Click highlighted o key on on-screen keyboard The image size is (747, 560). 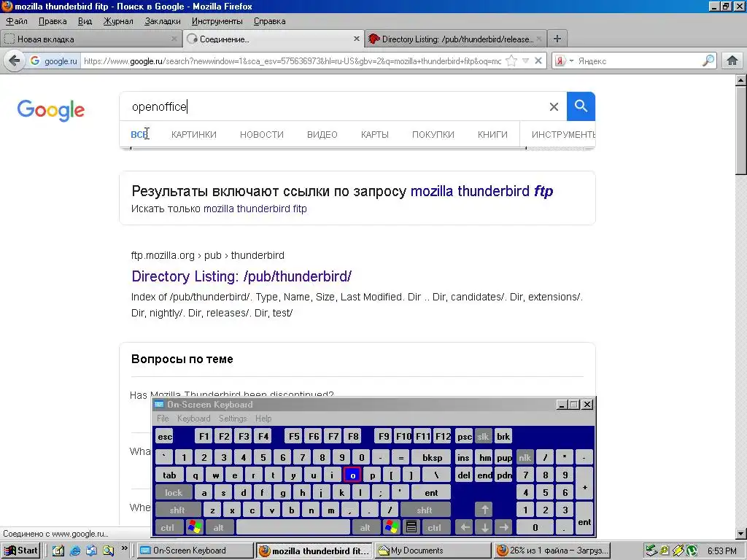(352, 475)
